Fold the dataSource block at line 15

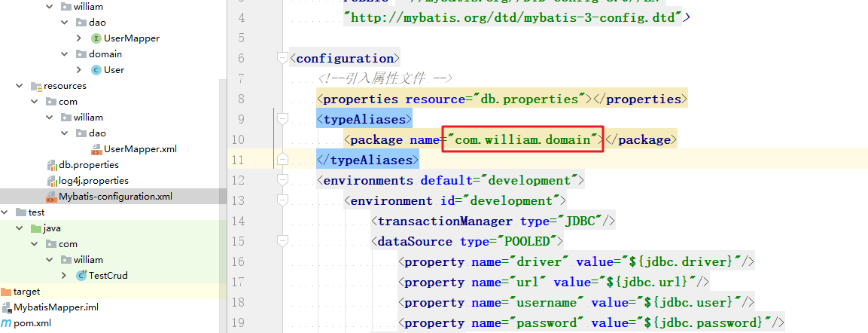pos(282,242)
